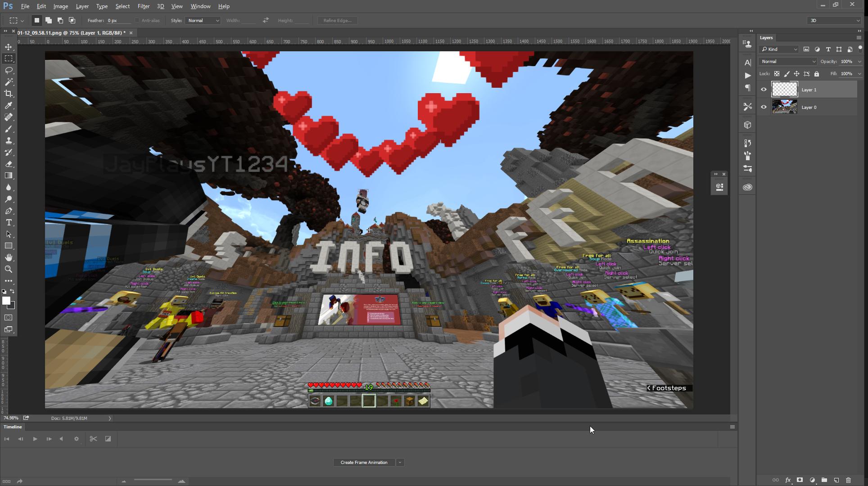Select the Rectangular Marquee tool
Viewport: 868px width, 486px height.
pos(9,58)
